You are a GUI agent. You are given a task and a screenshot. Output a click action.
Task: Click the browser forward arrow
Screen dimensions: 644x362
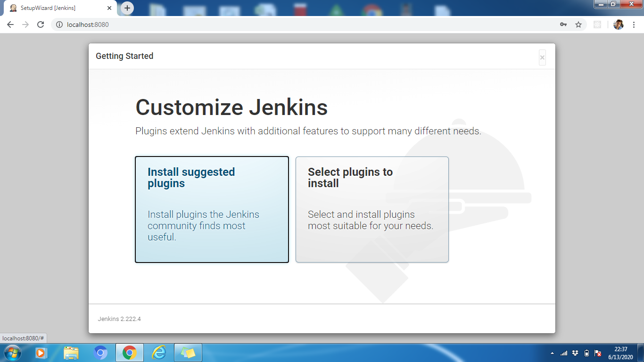[x=25, y=25]
